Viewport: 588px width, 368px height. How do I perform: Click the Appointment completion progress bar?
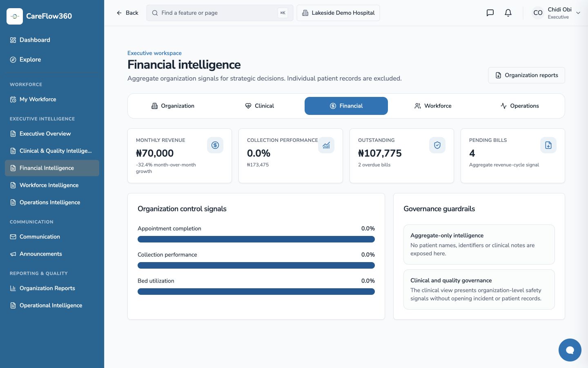coord(256,239)
